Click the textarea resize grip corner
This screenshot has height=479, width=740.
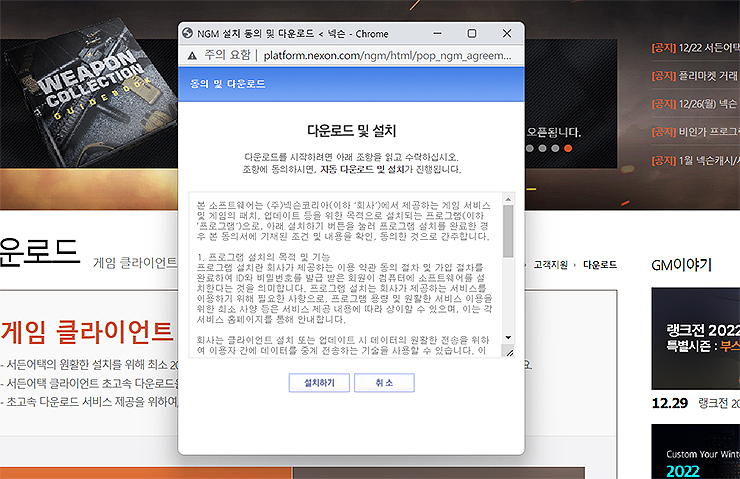[x=510, y=353]
